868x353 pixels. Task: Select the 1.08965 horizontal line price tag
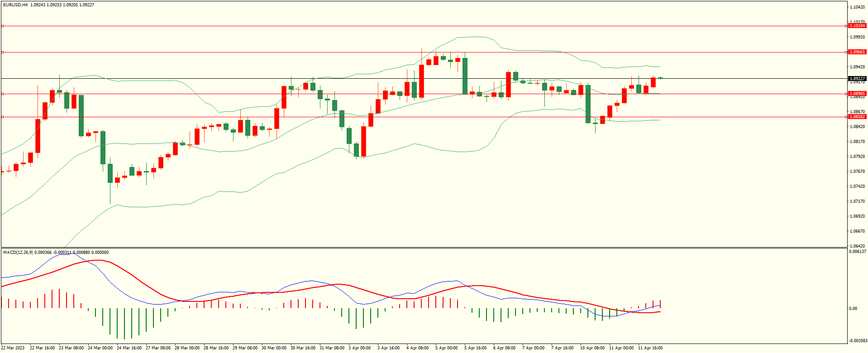[x=857, y=94]
